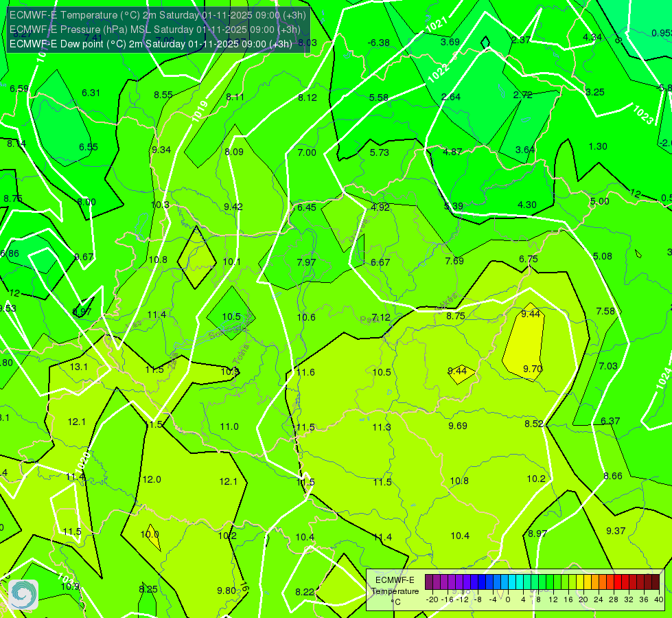The height and width of the screenshot is (618, 672).
Task: Click the 1023 isobar label
Action: coord(643,115)
